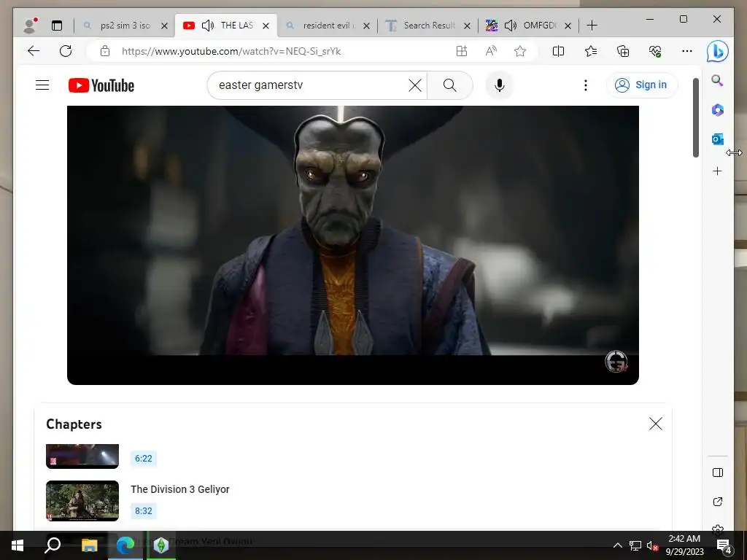Open the Outlook sidebar icon
747x560 pixels.
[718, 139]
